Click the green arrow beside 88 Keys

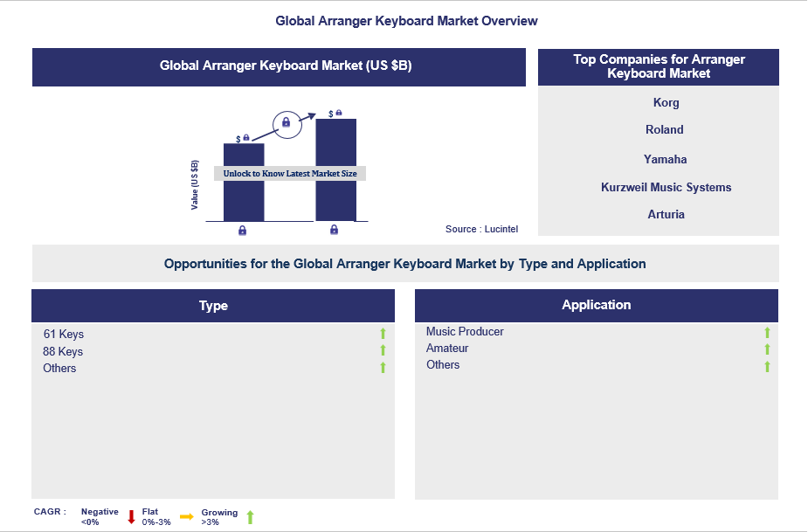coord(383,350)
